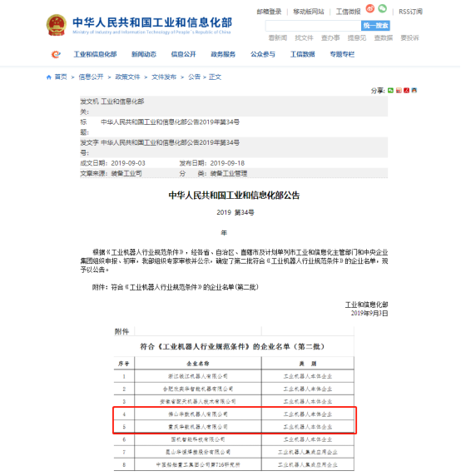The height and width of the screenshot is (476, 461).
Task: Click the 附件 attachment line text
Action: (x=175, y=287)
